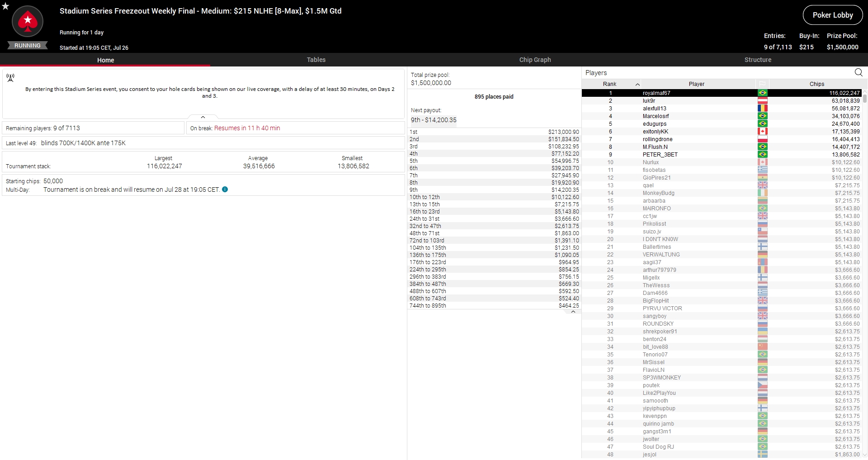Click MonkeyBudg's Ireland flag icon
868x460 pixels.
pyautogui.click(x=763, y=193)
